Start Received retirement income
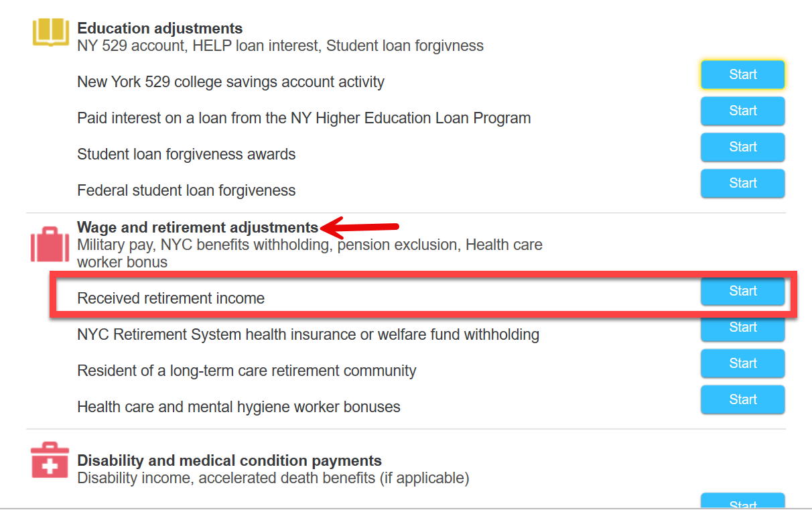This screenshot has width=812, height=510. [742, 291]
